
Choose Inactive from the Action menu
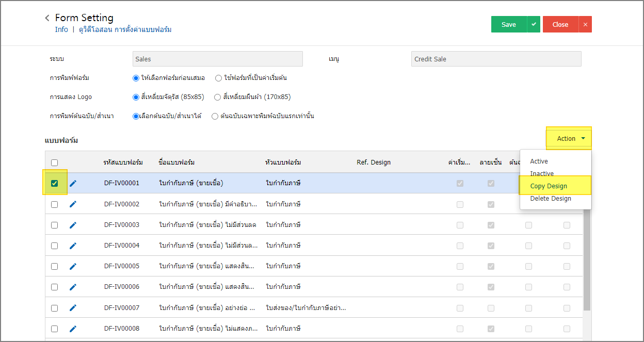[542, 174]
